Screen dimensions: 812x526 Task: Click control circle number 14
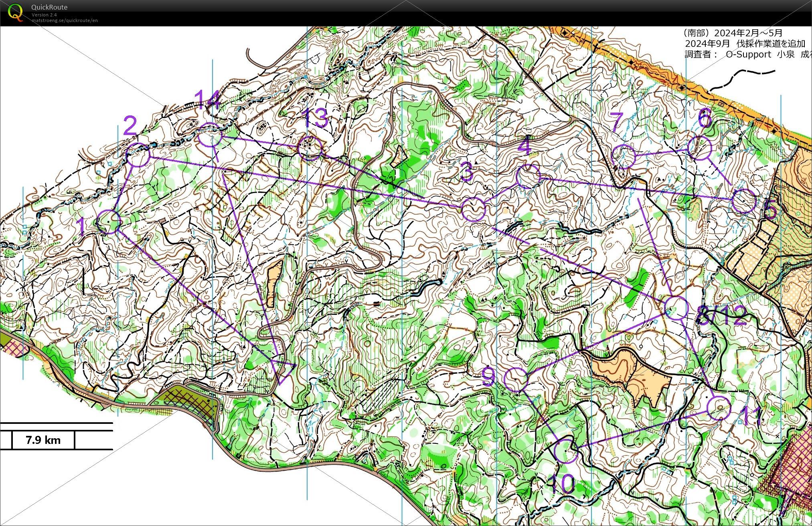pos(210,135)
